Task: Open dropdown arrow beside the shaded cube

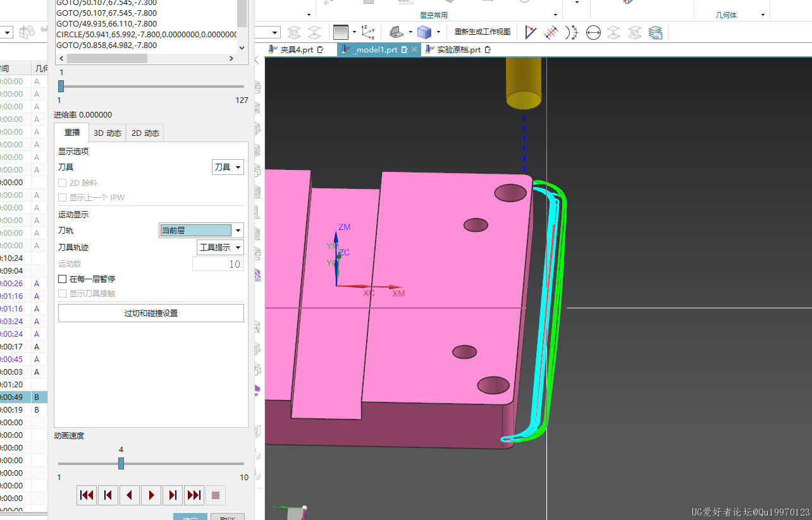Action: 438,32
